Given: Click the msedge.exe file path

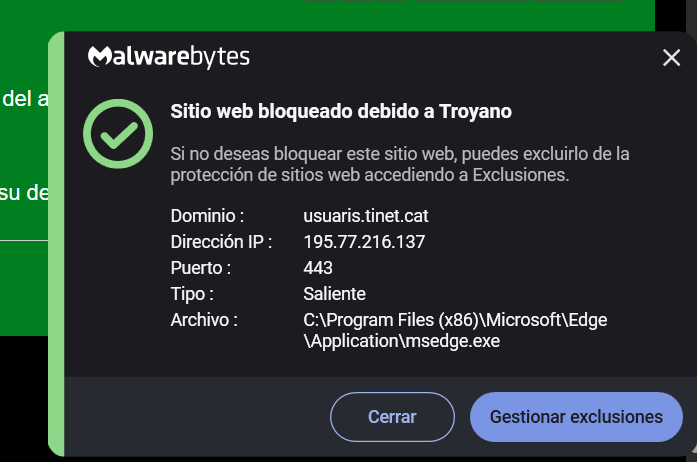Looking at the screenshot, I should tap(455, 330).
